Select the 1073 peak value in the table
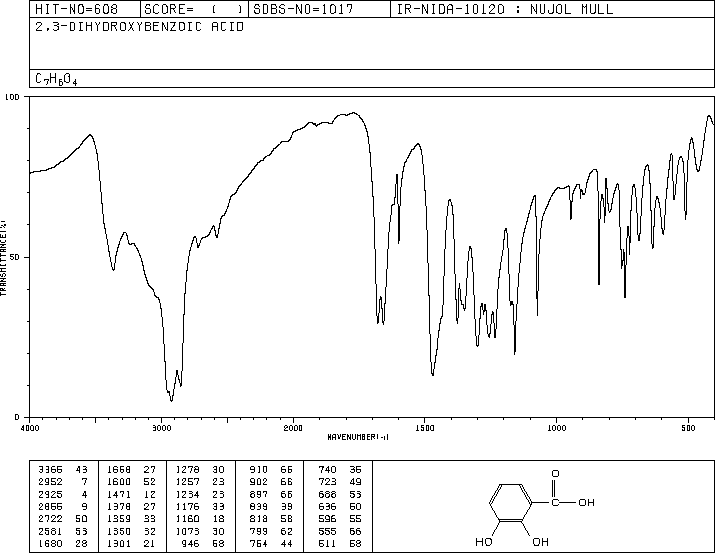Viewport: 715px width, 553px height. pyautogui.click(x=187, y=531)
